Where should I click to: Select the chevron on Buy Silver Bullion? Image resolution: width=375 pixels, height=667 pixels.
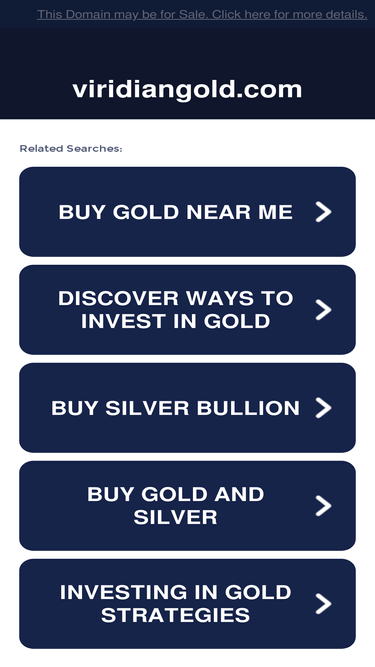[323, 408]
